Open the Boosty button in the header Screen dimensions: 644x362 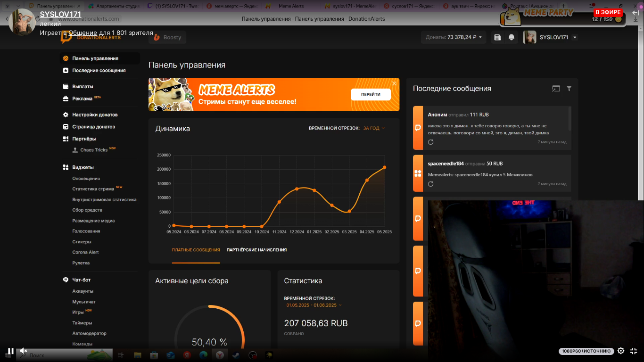(x=167, y=37)
